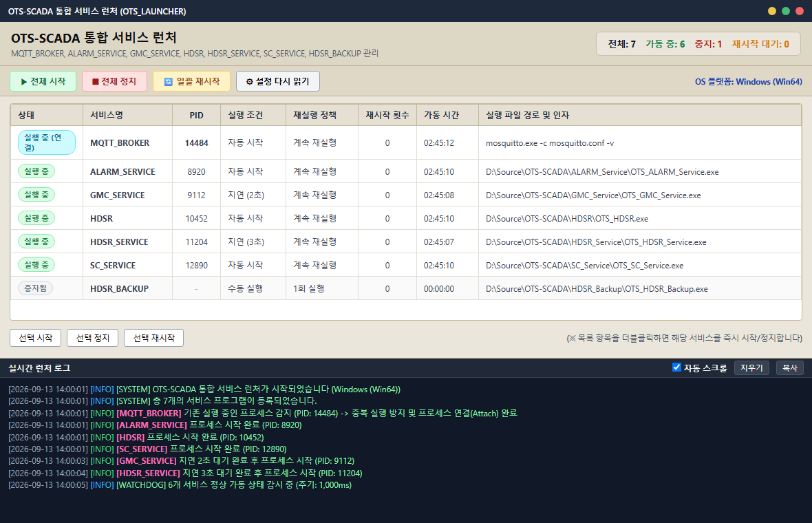Click the OTS_HDSR.exe path
This screenshot has width=812, height=523.
point(567,219)
